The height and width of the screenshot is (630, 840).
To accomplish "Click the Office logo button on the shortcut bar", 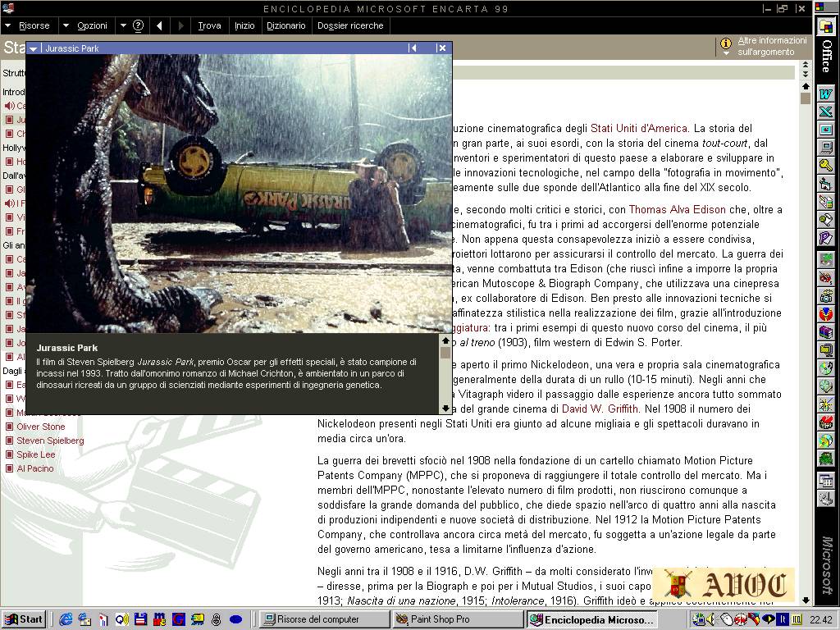I will (825, 25).
